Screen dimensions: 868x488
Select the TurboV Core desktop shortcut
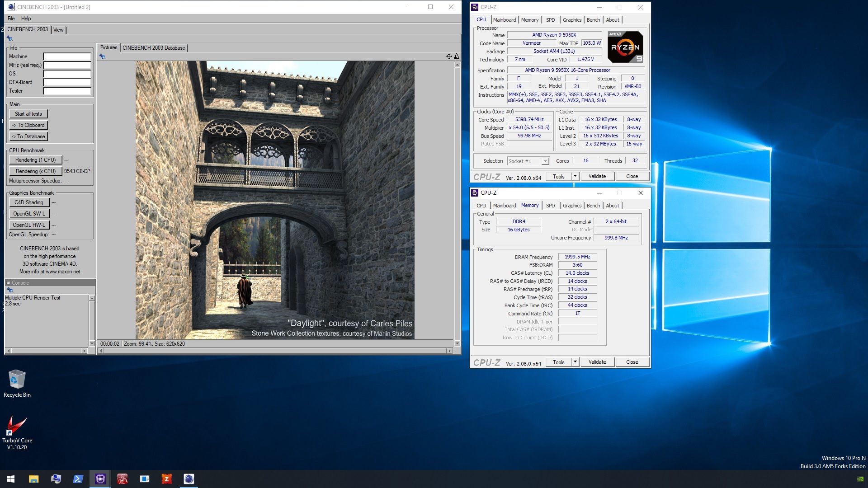[17, 432]
